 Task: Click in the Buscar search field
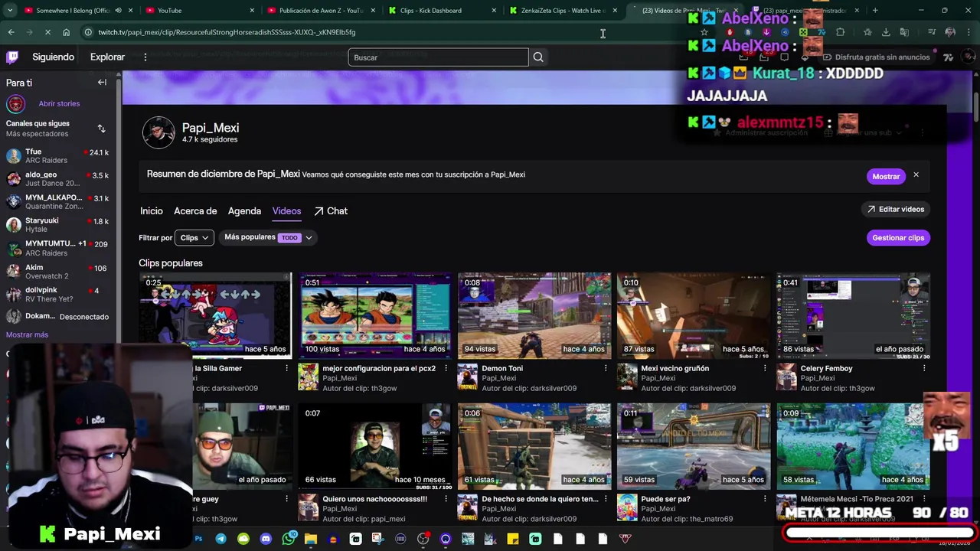tap(438, 57)
